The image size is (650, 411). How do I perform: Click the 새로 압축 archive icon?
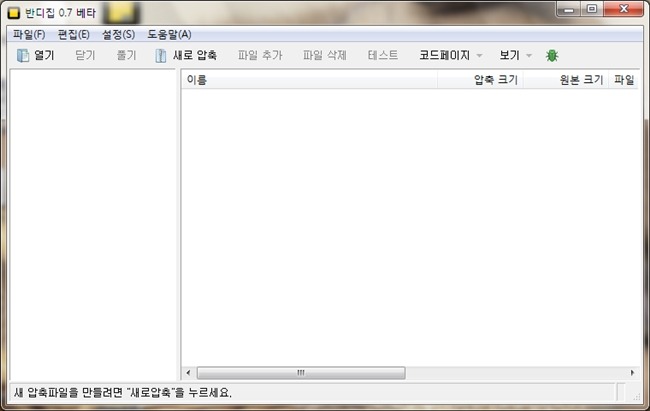tap(160, 56)
